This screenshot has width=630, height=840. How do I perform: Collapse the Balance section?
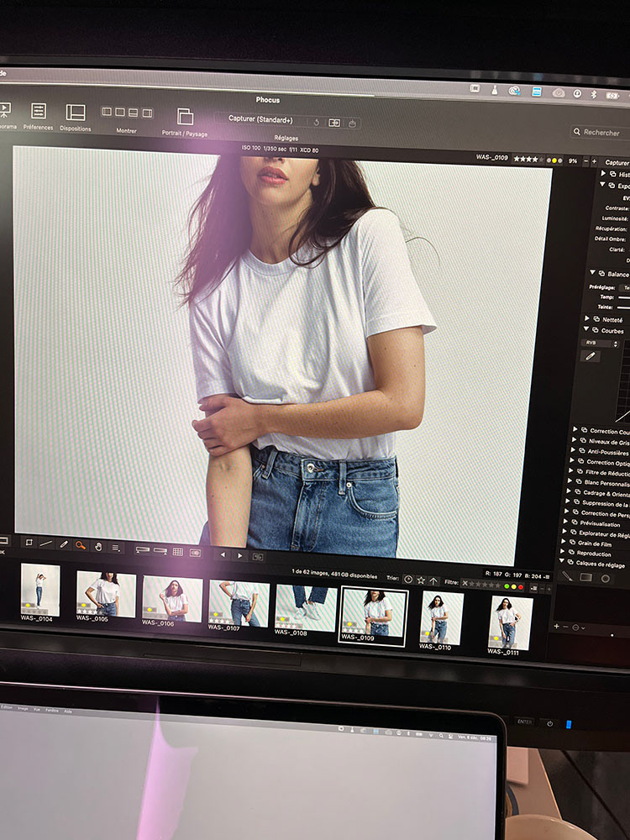coord(592,273)
